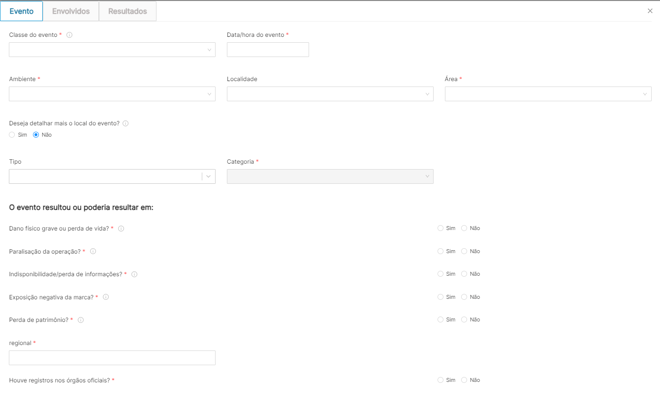This screenshot has width=660, height=405.
Task: Expand the Tipo dropdown arrow
Action: point(208,176)
